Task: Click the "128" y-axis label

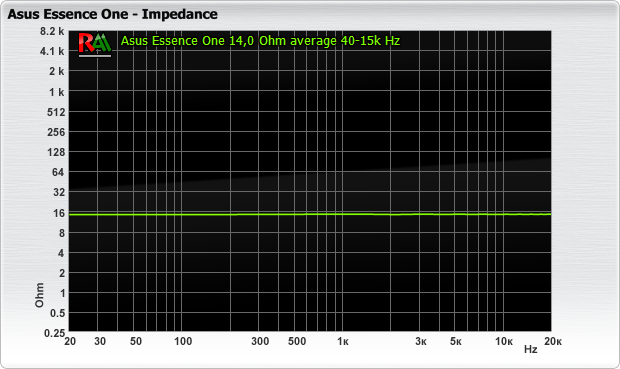Action: [x=56, y=152]
